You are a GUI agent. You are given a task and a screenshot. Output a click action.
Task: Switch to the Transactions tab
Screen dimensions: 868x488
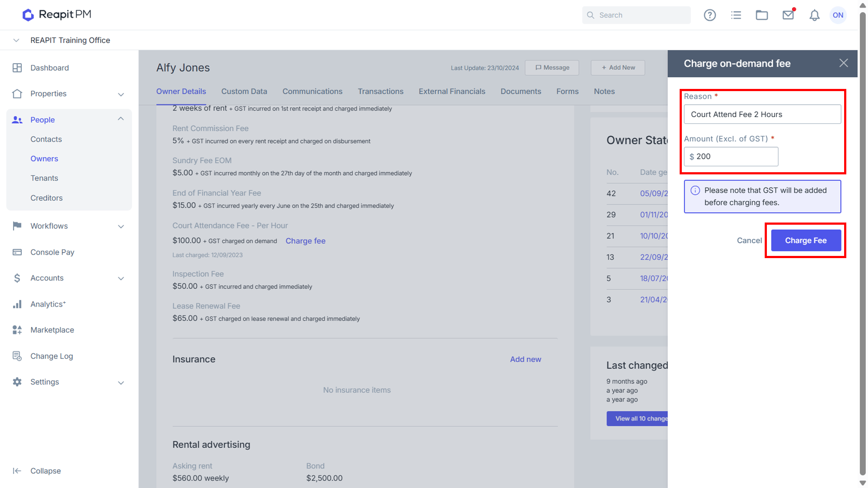[x=381, y=92]
